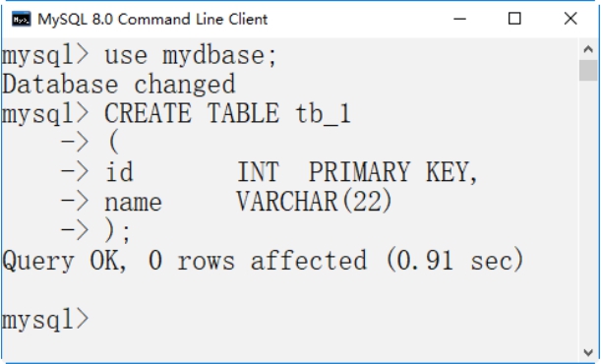Click the opening parenthesis continuation line
The height and width of the screenshot is (364, 601).
tap(90, 142)
